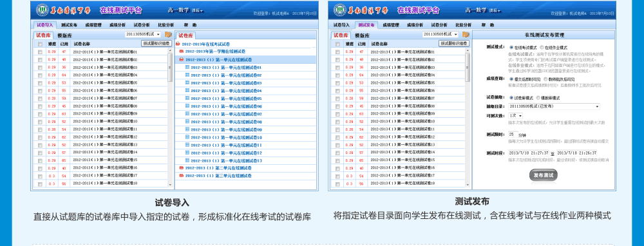This screenshot has width=644, height=246.
Task: Click the 测试限时 minutes input field
Action: pos(513,135)
